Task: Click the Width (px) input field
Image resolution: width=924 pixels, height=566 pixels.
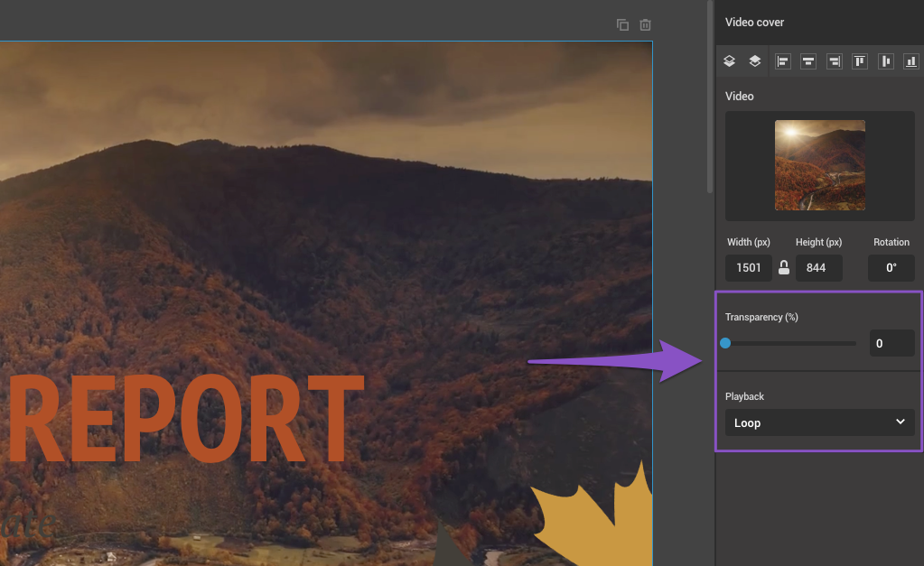Action: tap(748, 268)
